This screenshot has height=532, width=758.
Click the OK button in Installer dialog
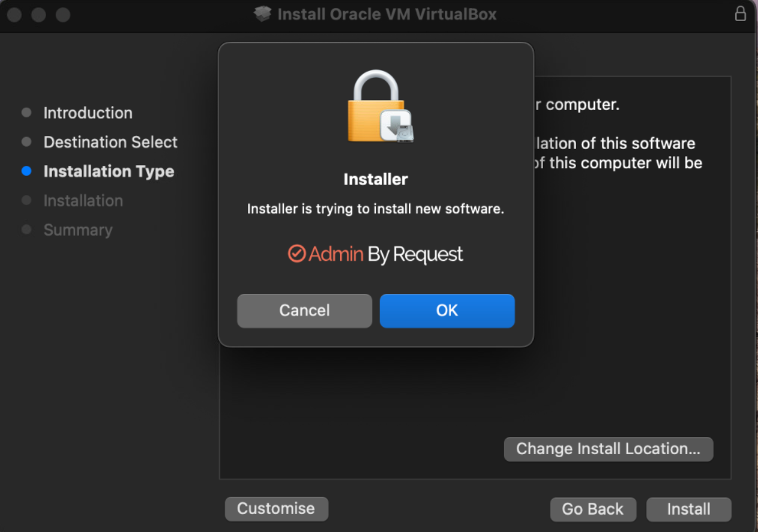pos(447,311)
